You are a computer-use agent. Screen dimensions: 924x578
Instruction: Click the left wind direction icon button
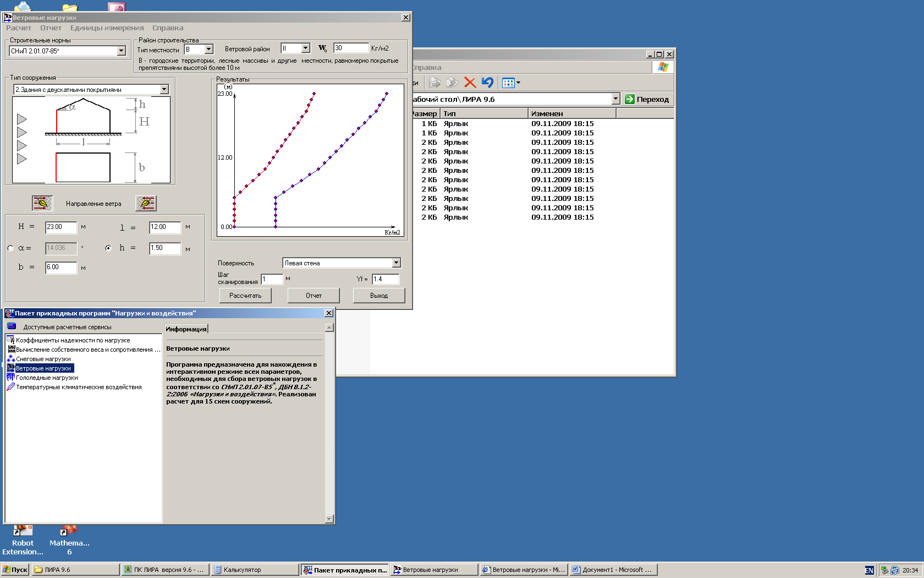42,203
